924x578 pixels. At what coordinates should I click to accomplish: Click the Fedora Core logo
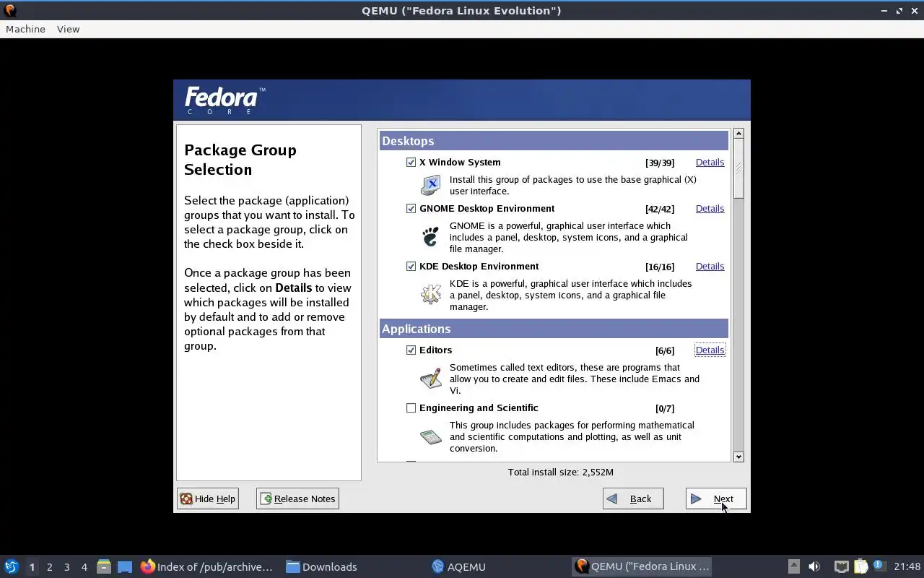(225, 100)
